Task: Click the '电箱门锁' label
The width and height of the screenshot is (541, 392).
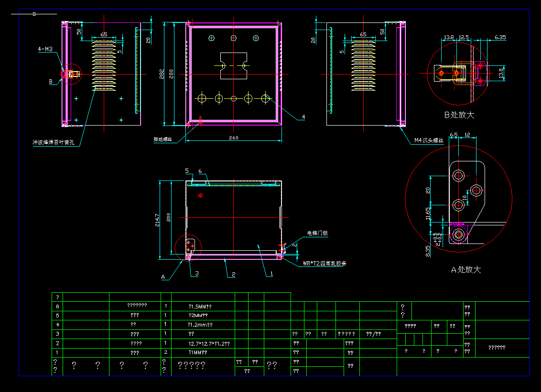Action: [x=317, y=233]
